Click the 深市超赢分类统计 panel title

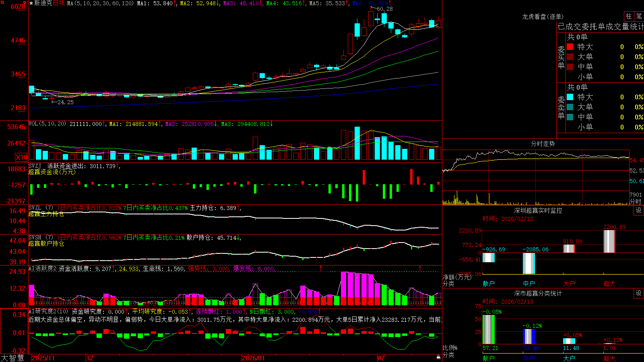pos(538,293)
